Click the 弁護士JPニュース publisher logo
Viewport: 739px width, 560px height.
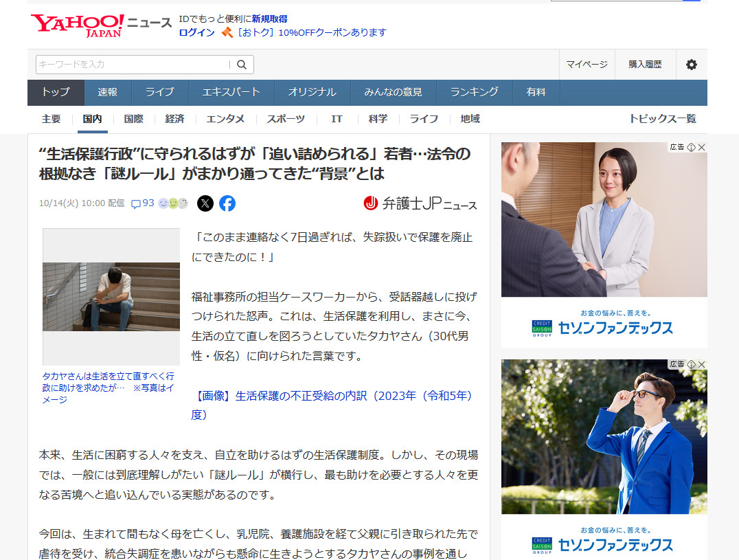pyautogui.click(x=420, y=203)
